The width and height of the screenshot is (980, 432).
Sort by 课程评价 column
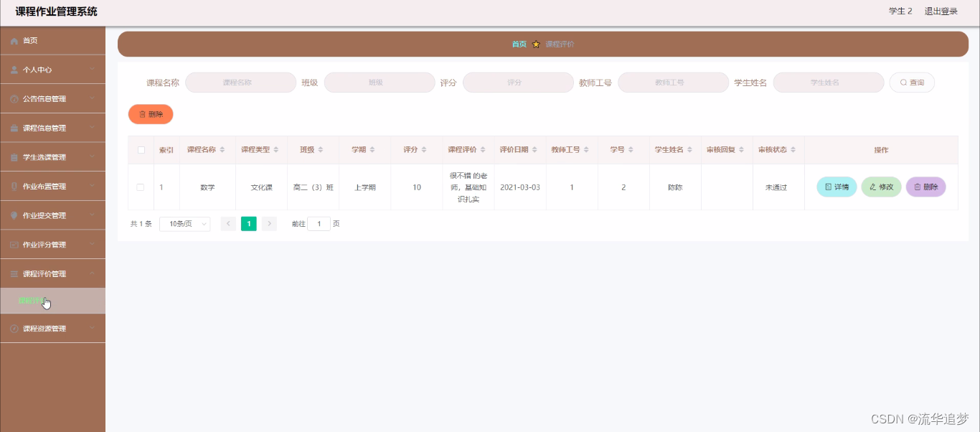(x=483, y=150)
